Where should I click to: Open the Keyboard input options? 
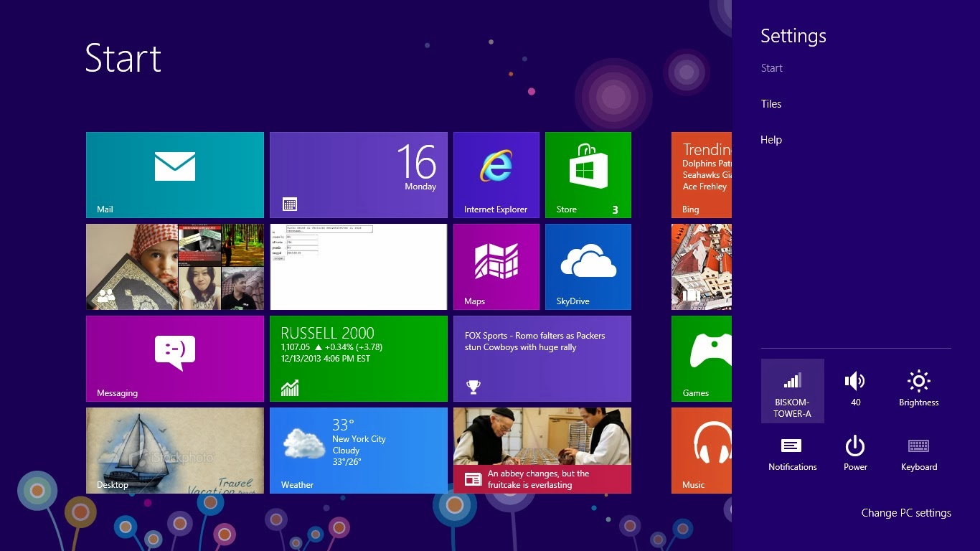click(x=919, y=455)
